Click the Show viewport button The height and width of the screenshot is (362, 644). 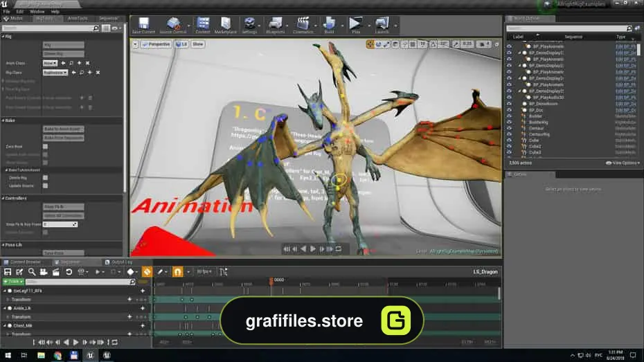(x=197, y=44)
